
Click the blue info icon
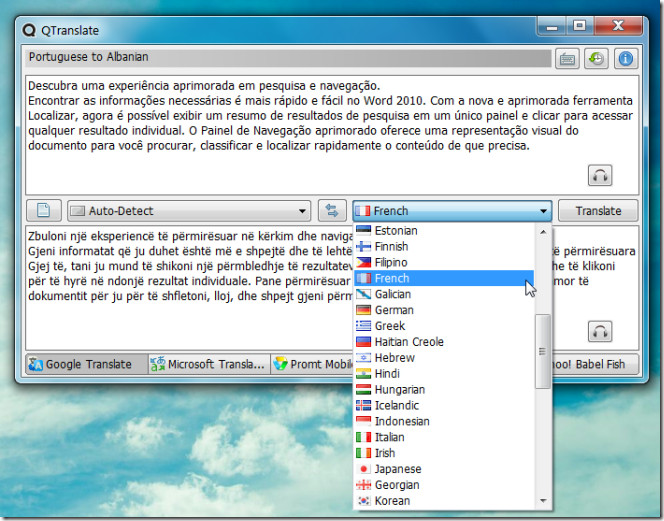tap(625, 58)
